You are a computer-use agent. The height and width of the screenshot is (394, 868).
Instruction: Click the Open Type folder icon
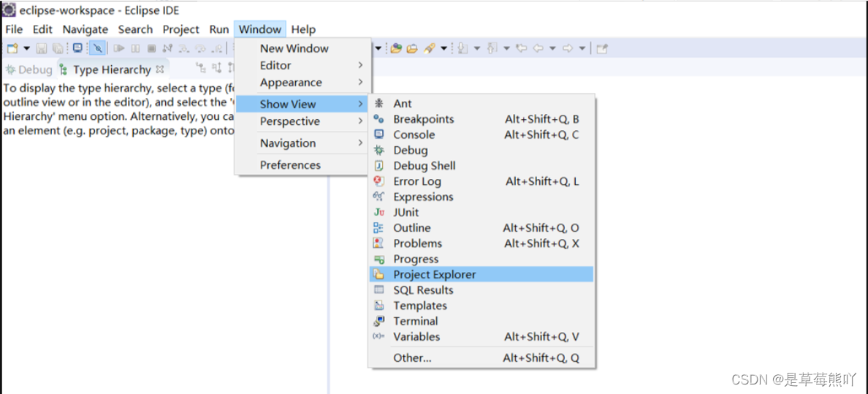tap(396, 48)
